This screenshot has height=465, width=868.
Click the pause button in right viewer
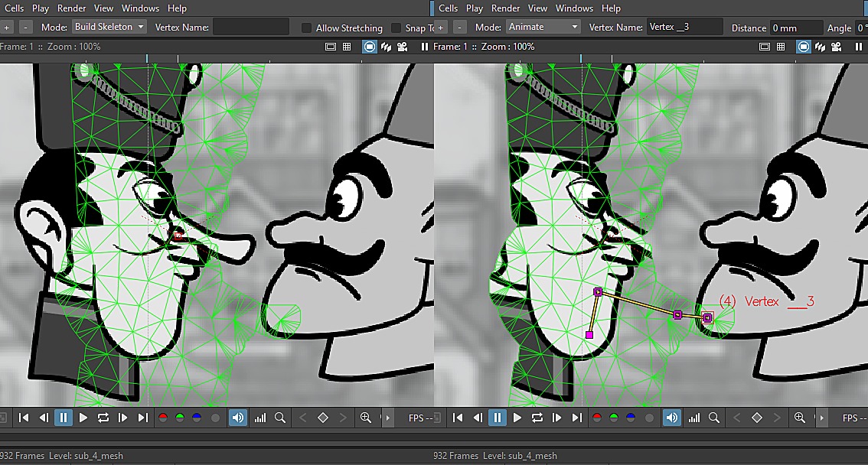coord(498,418)
